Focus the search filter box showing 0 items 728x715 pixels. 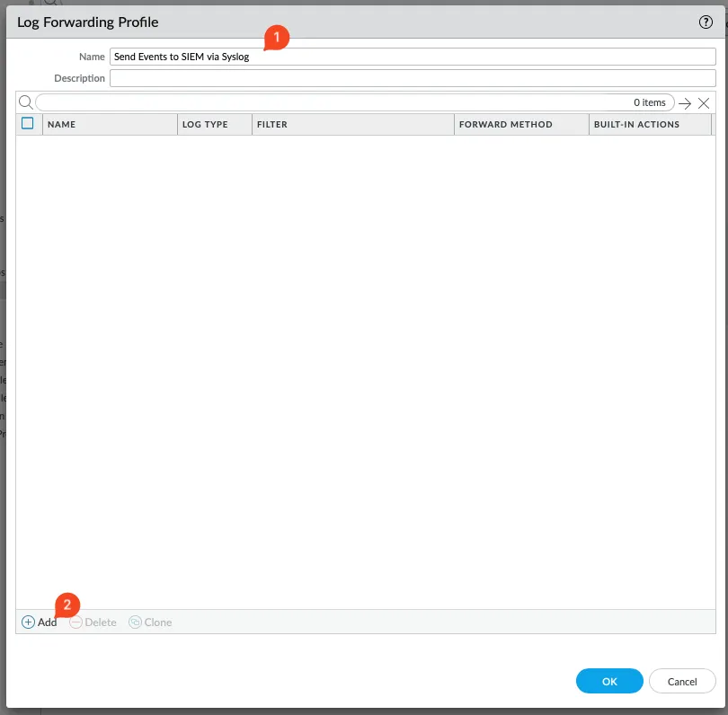point(333,103)
